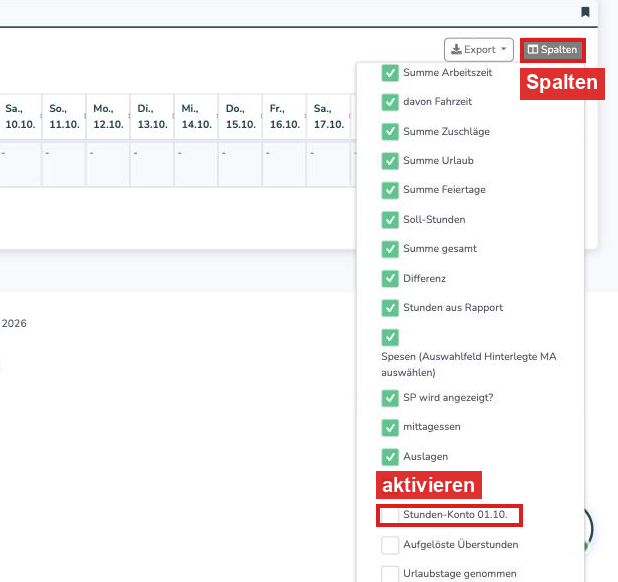Toggle Summe Zuschläge checkbox

(x=390, y=132)
